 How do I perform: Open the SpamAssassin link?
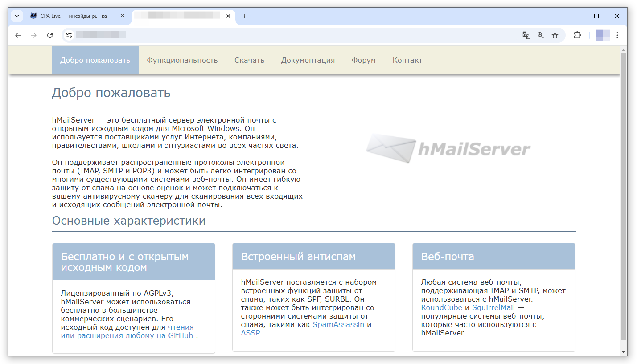click(338, 324)
